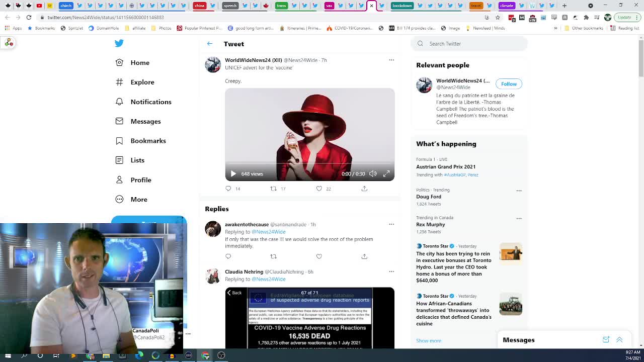Follow WorldWideNews24 account

509,84
